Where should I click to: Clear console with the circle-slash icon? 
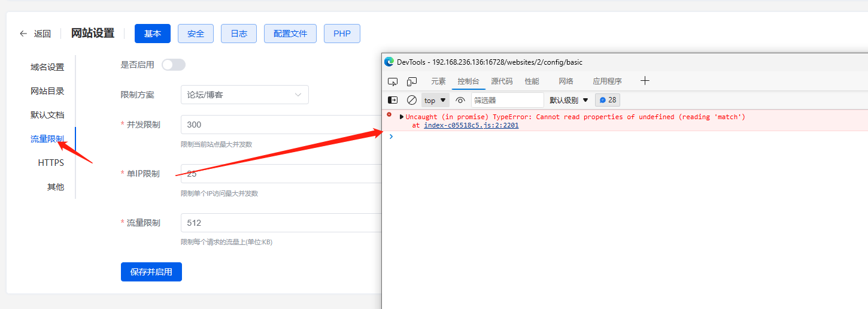click(412, 100)
